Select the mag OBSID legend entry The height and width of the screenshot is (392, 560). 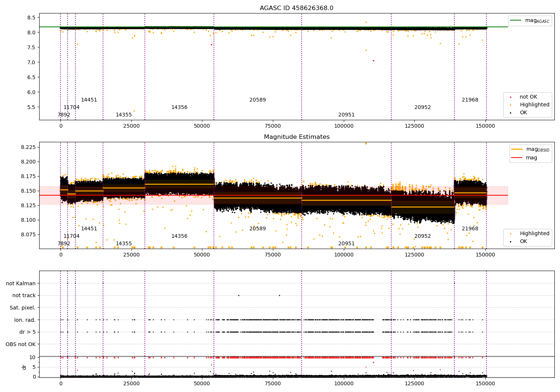tap(530, 149)
